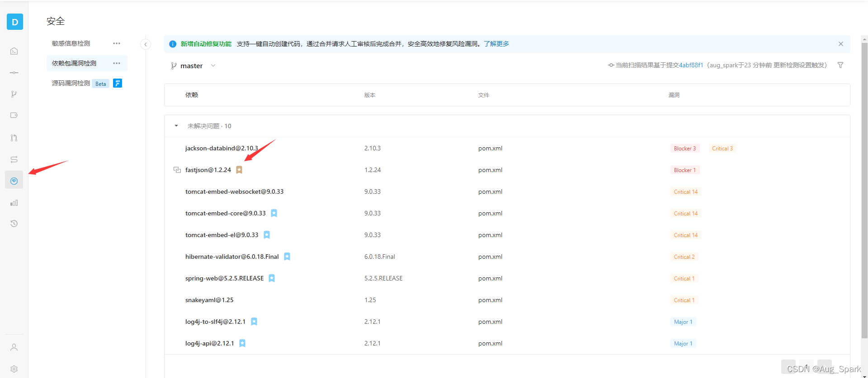Open the project avatar D icon

coord(15,22)
